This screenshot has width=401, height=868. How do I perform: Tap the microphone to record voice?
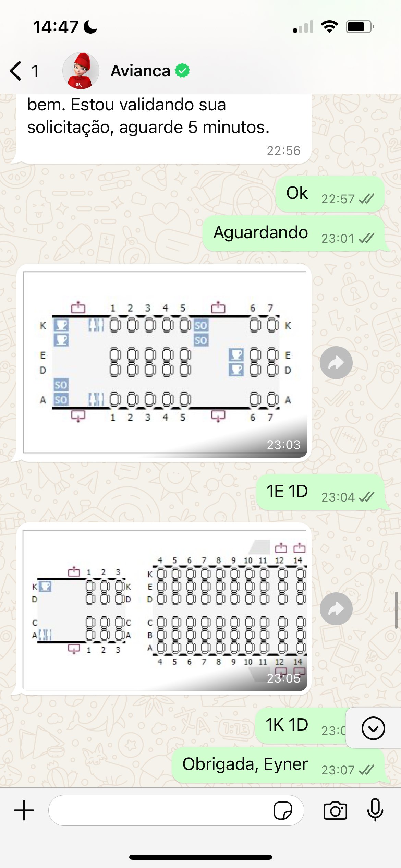375,810
